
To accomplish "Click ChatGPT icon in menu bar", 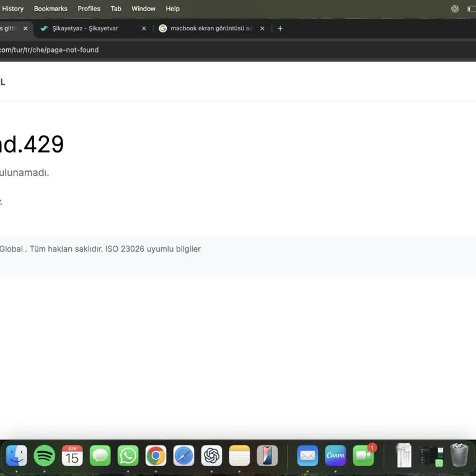I will pyautogui.click(x=455, y=9).
